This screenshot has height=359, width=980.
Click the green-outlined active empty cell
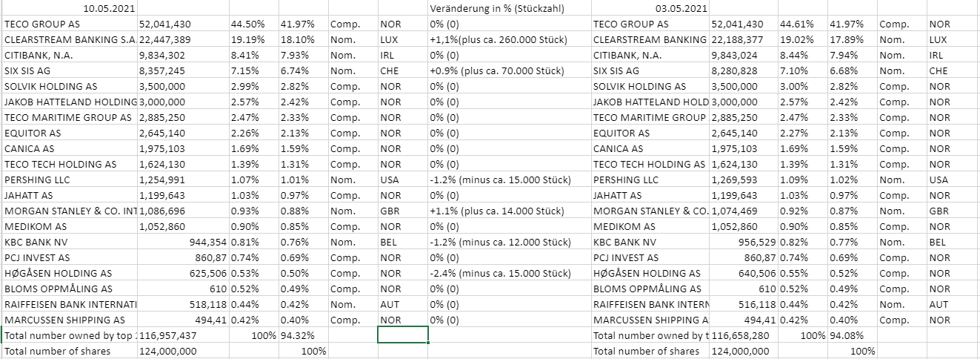402,335
